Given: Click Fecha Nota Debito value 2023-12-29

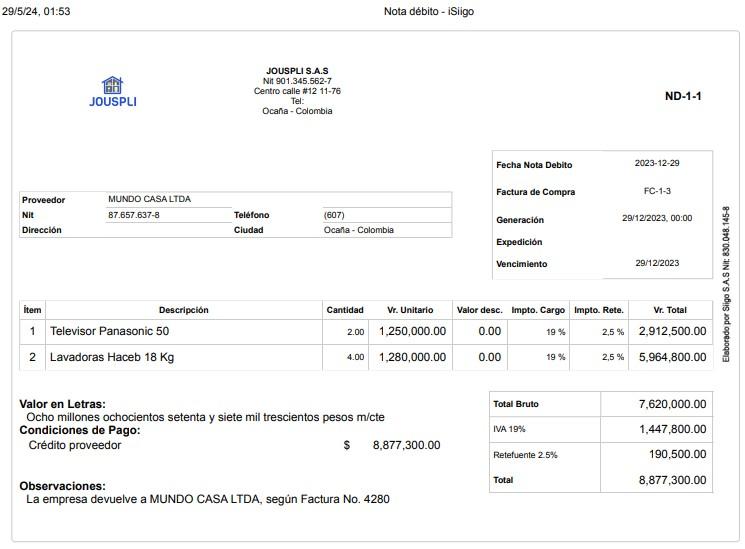Looking at the screenshot, I should [x=657, y=163].
